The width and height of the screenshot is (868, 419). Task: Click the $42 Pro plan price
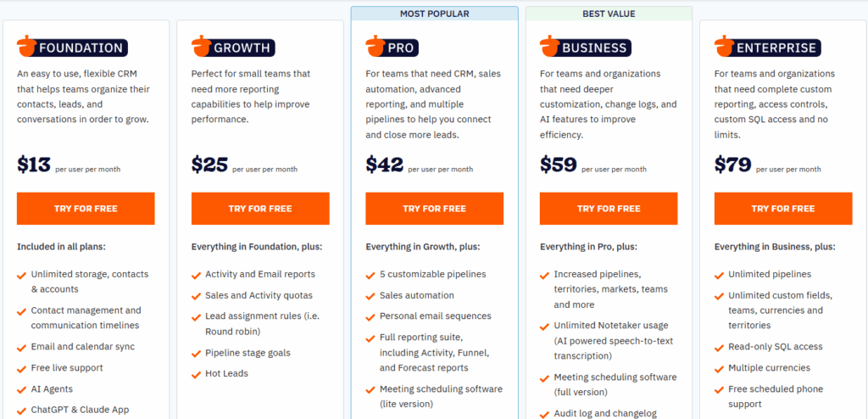(x=384, y=165)
